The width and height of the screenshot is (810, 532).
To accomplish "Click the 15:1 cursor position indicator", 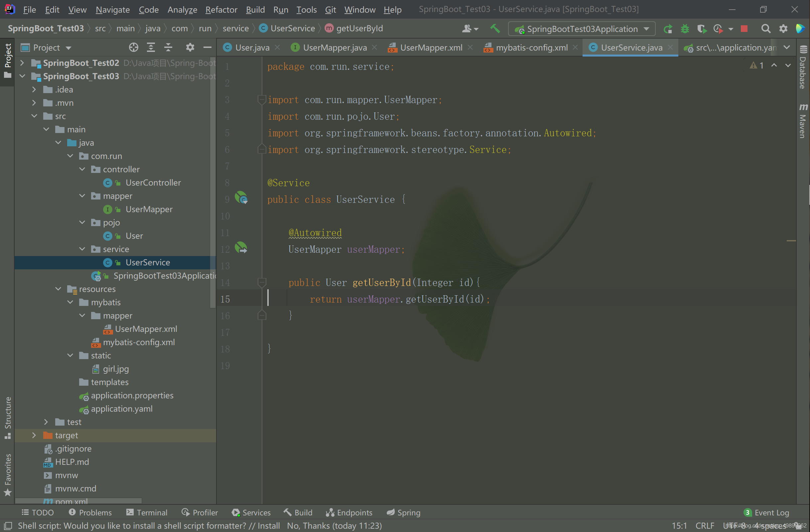I will pyautogui.click(x=679, y=526).
